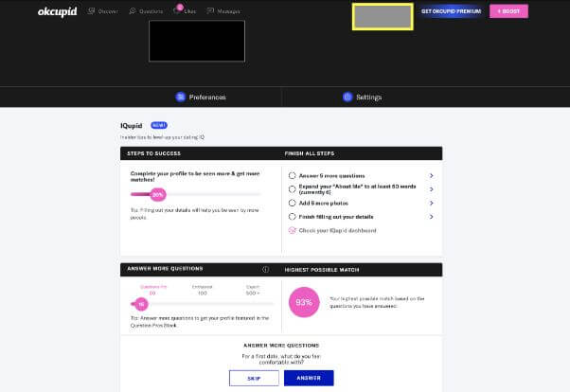Screen dimensions: 570x392
Task: Click the IQupid dashboard check icon
Action: pos(292,230)
